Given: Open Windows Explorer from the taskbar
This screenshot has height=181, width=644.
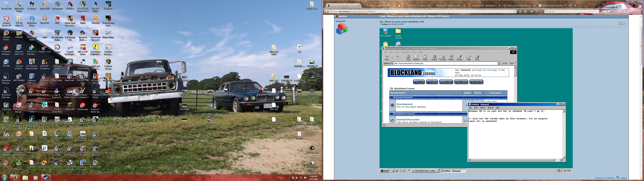Looking at the screenshot, I should [25, 178].
